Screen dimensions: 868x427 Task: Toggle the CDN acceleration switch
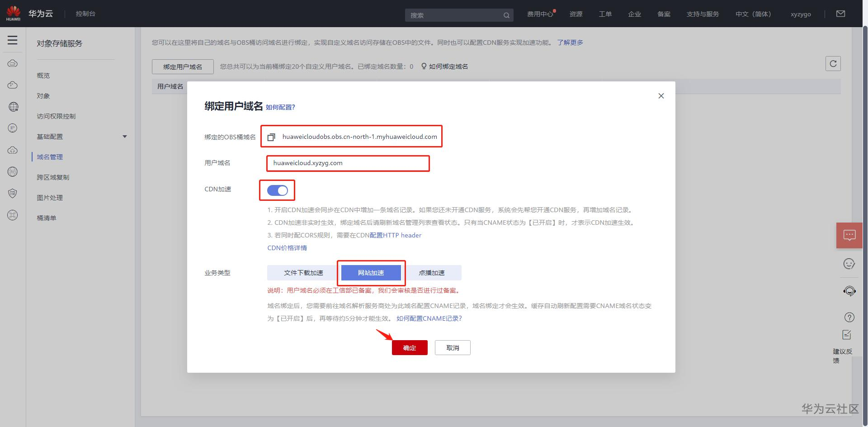pos(278,190)
